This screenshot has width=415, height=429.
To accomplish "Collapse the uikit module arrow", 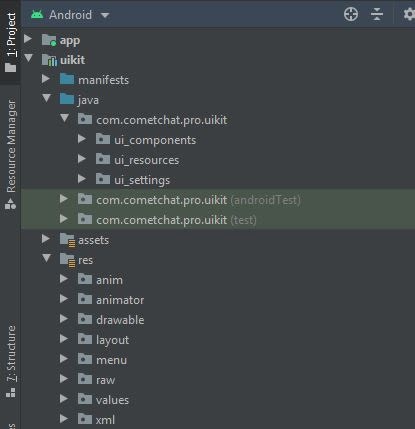I will 29,58.
